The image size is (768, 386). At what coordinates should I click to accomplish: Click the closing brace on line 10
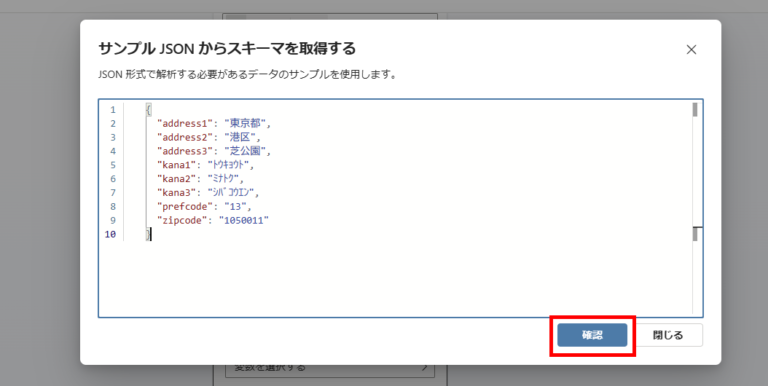click(148, 235)
